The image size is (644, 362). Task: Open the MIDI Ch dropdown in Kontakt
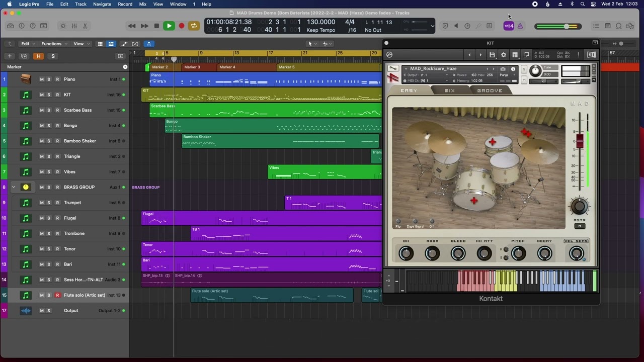427,80
